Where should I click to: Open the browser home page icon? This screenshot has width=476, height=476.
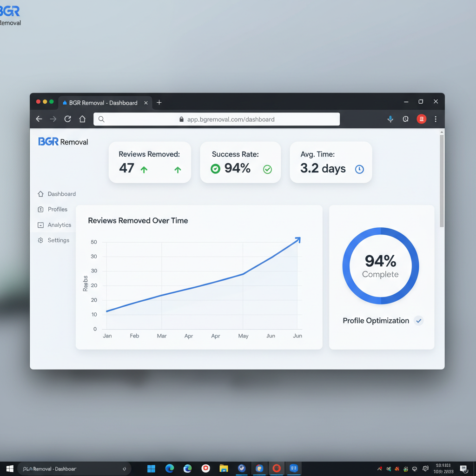click(82, 119)
